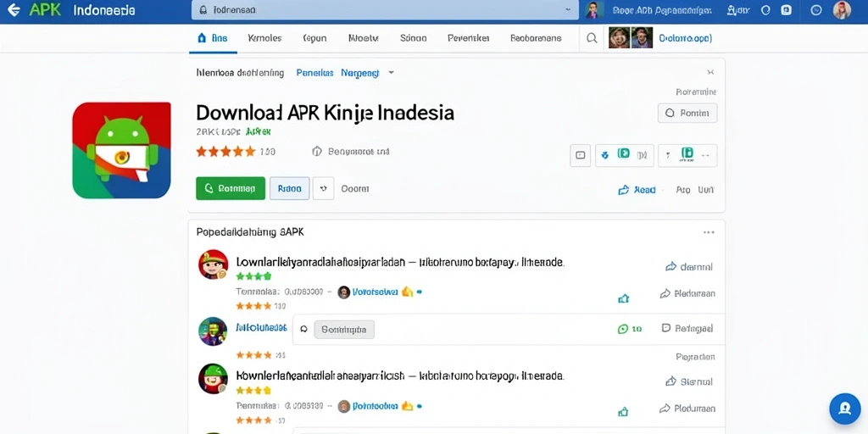Image resolution: width=868 pixels, height=434 pixels.
Task: Switch to the Kenoles tab
Action: point(264,38)
